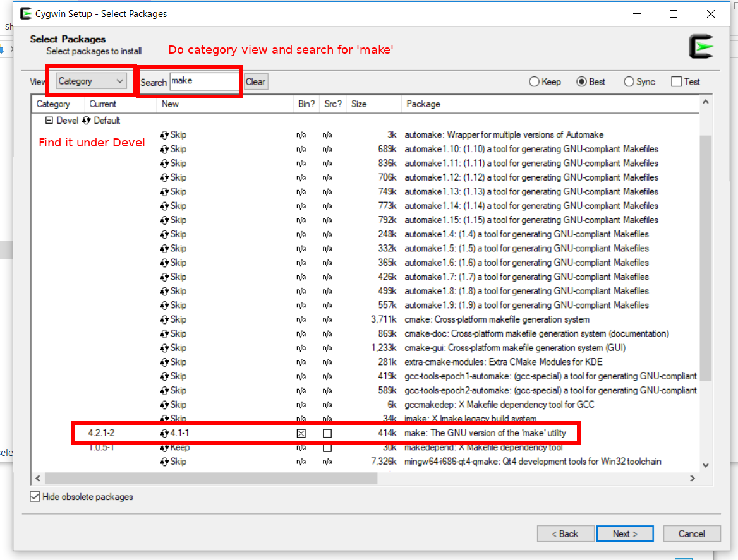738x560 pixels.
Task: Collapse the Devel category tree
Action: click(x=49, y=121)
